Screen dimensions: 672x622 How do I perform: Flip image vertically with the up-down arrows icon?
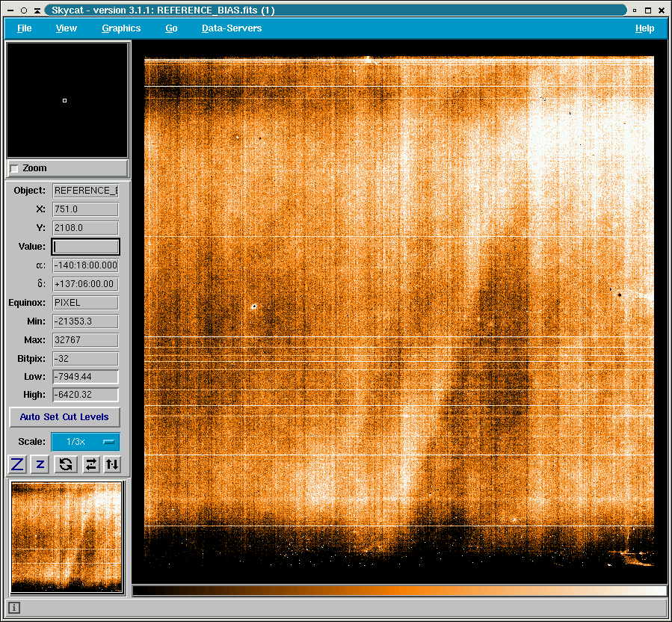(112, 464)
